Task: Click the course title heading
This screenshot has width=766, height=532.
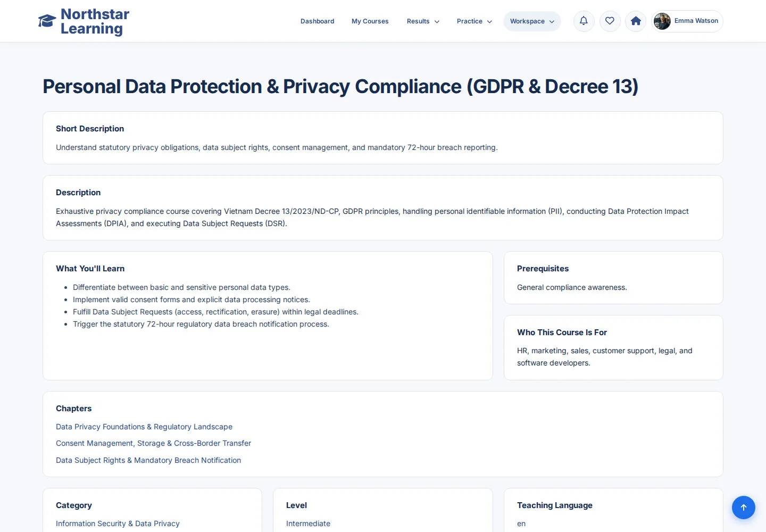Action: coord(340,86)
